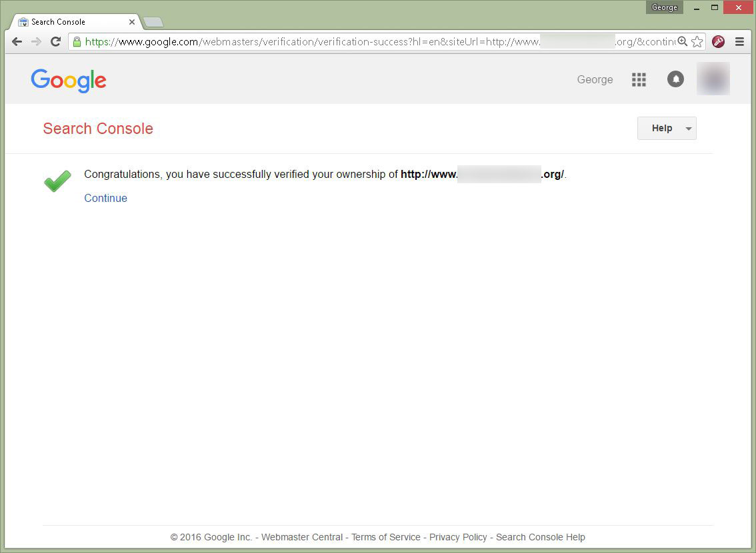The image size is (756, 553).
Task: Click the browser forward arrow
Action: [36, 41]
